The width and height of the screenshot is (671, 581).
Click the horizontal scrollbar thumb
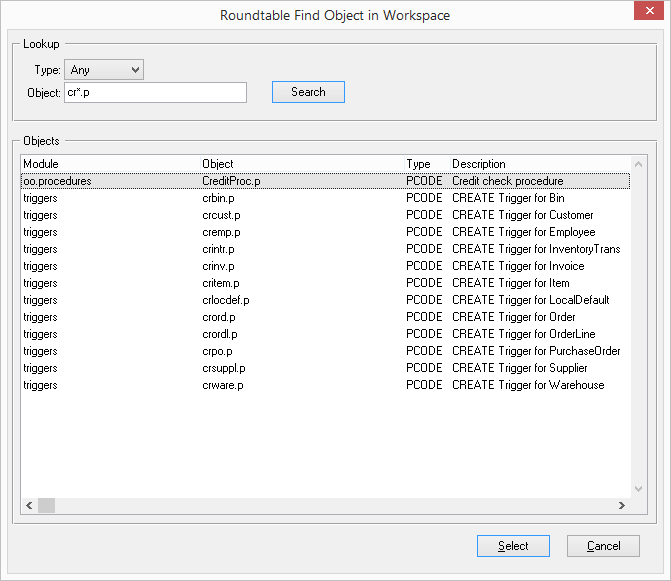pos(46,505)
